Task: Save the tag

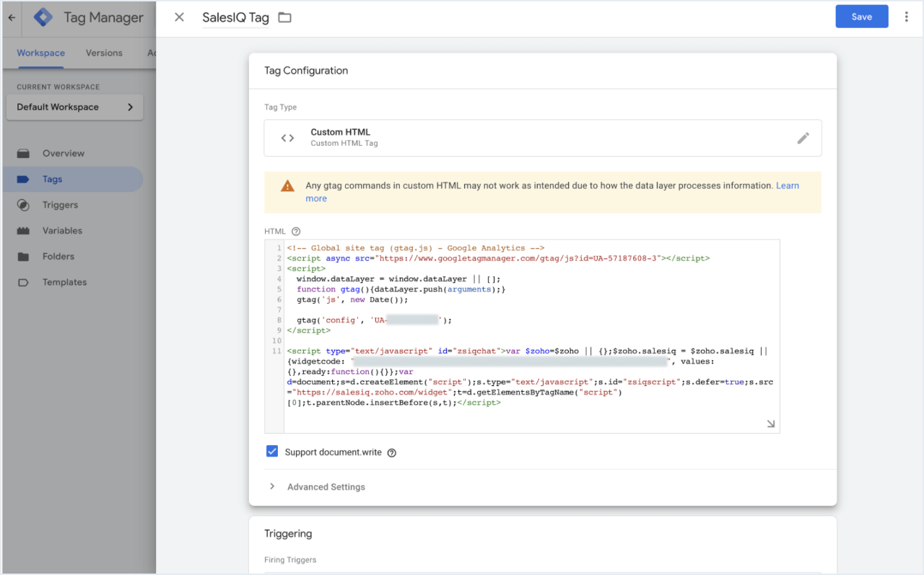Action: 862,17
